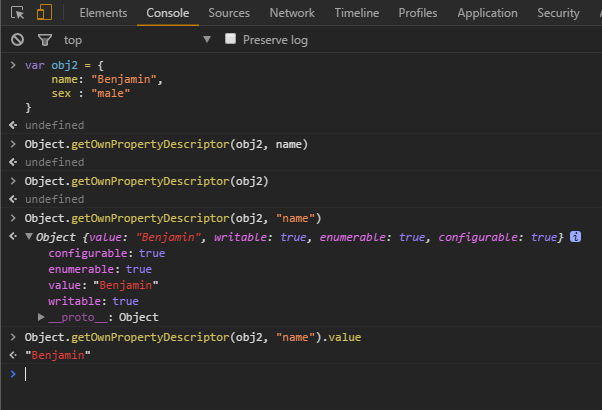The height and width of the screenshot is (410, 602).
Task: Open the Security tab
Action: point(557,13)
